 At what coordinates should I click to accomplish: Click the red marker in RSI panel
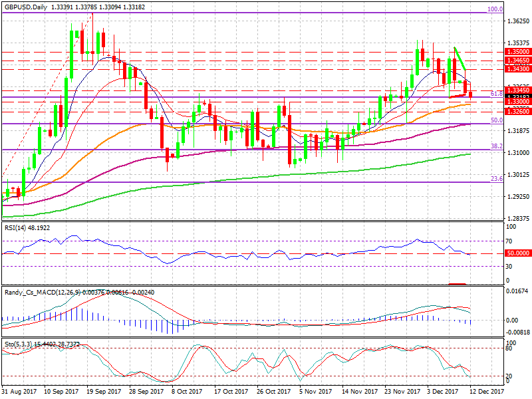coord(457,284)
